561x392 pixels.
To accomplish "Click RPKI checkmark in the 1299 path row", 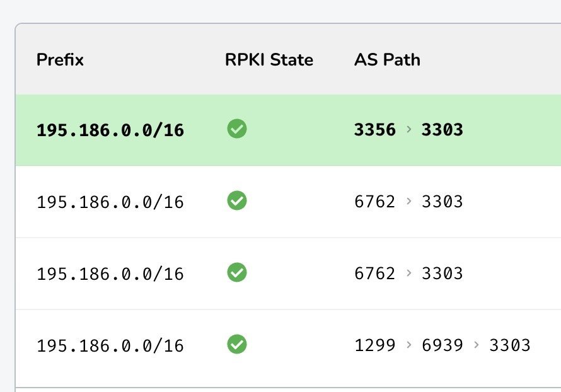I will pos(237,345).
